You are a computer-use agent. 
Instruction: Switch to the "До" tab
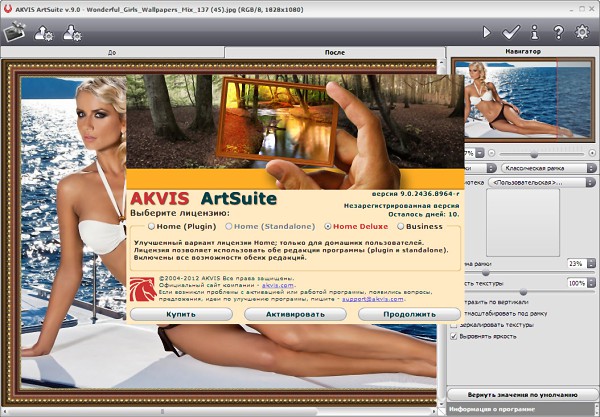tap(112, 51)
